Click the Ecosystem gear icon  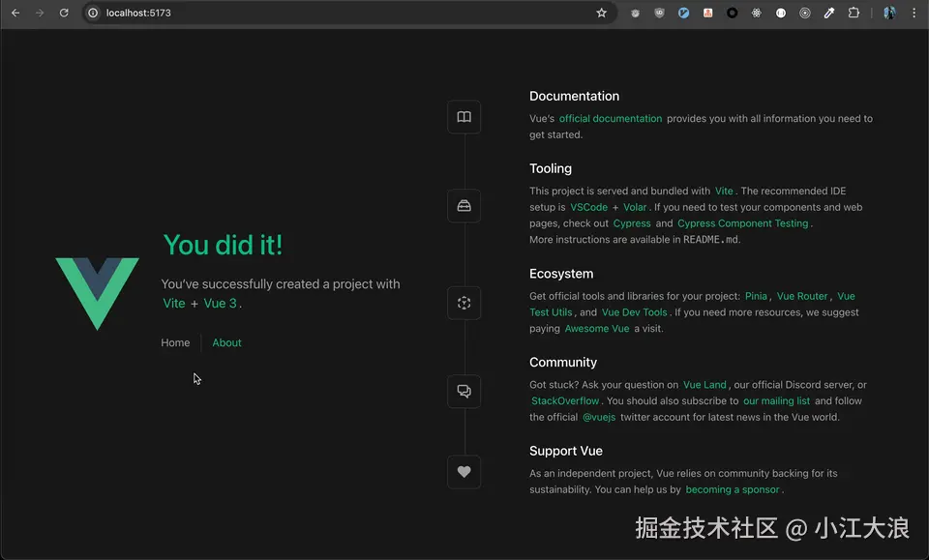point(464,303)
